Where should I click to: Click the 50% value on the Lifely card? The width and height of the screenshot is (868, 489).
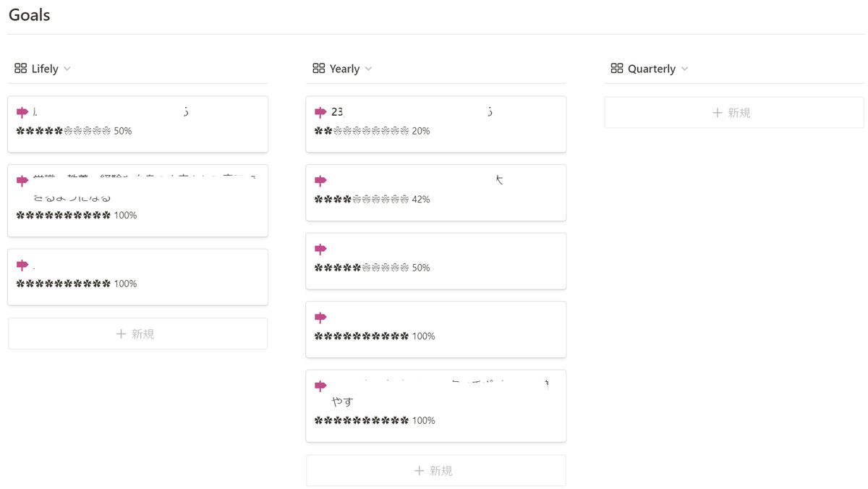coord(123,131)
